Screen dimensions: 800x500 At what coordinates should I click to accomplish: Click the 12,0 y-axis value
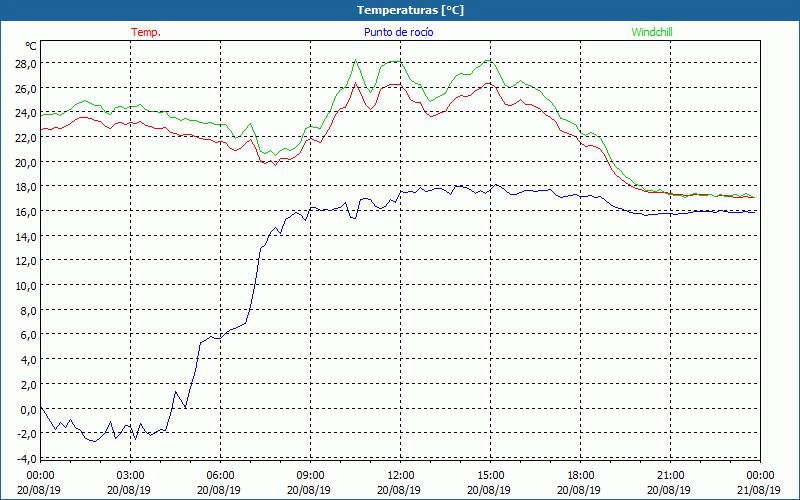[x=26, y=261]
